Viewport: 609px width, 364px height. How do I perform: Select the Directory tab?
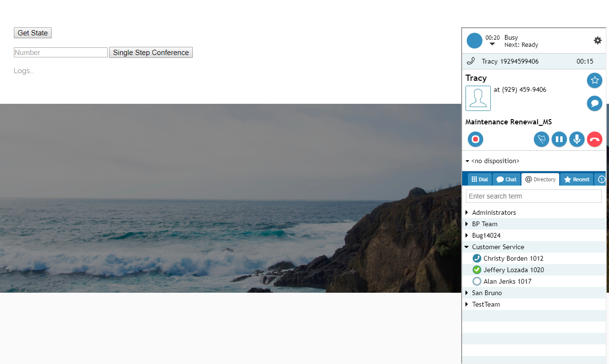pos(541,179)
